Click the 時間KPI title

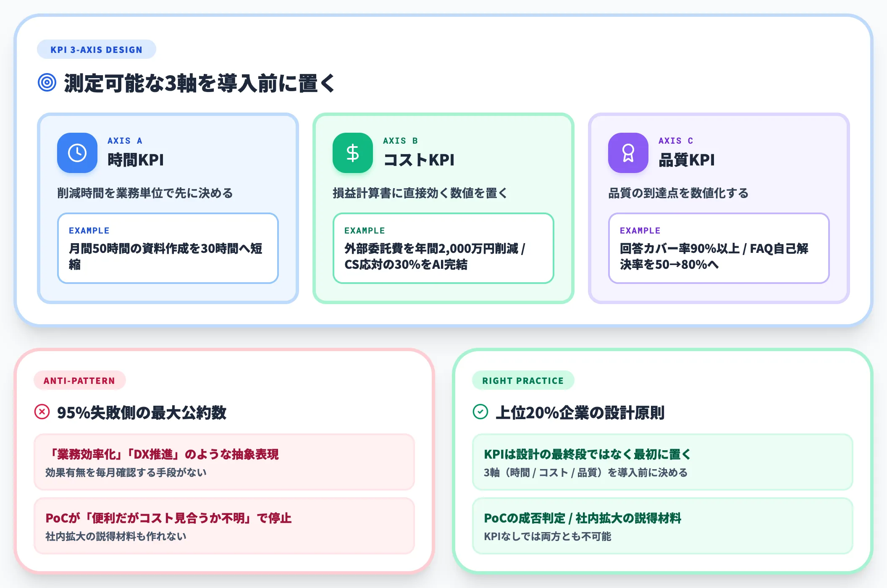(136, 160)
